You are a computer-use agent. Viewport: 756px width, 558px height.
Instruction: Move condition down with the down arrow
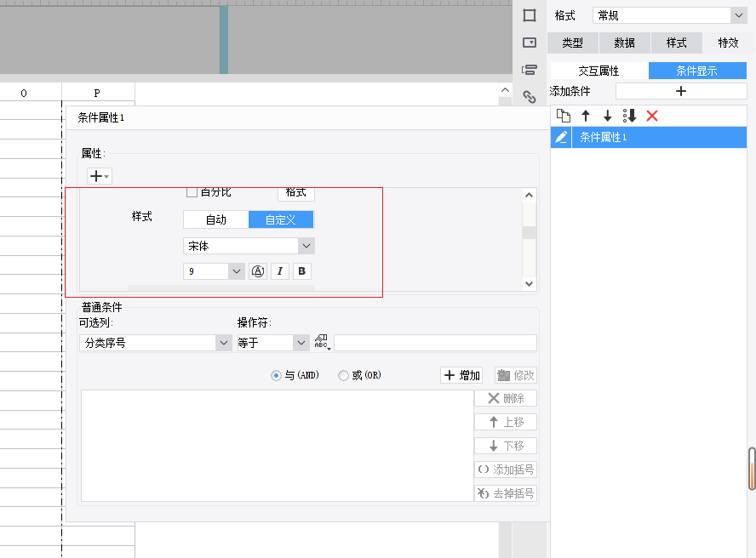607,116
